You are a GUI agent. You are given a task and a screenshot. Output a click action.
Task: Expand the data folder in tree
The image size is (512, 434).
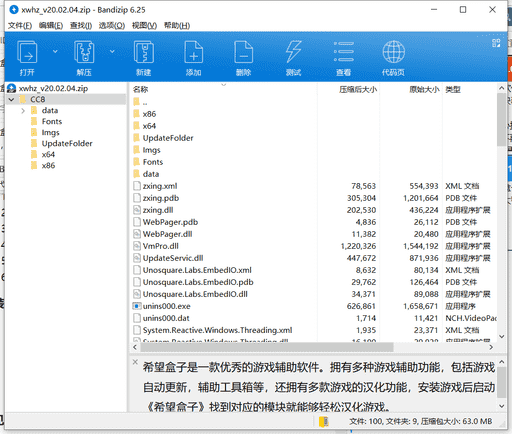click(23, 110)
